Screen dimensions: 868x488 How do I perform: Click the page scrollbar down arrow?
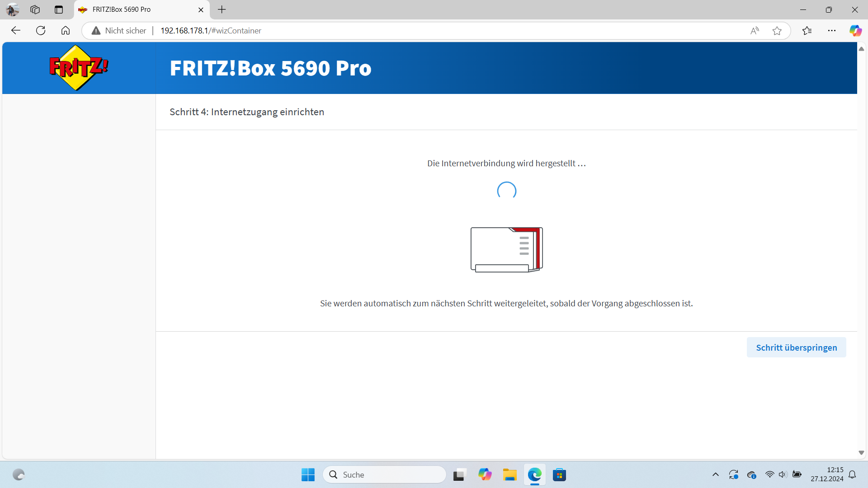pos(861,453)
